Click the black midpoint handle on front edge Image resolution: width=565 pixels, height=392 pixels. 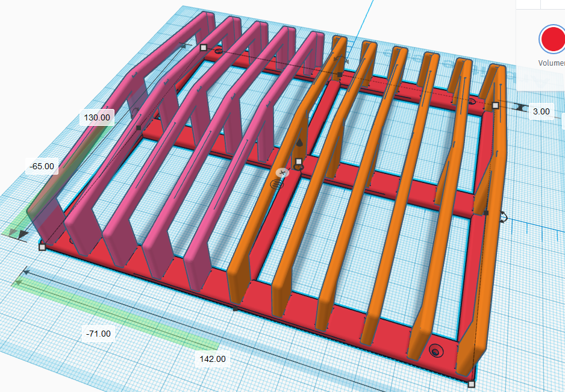click(236, 309)
